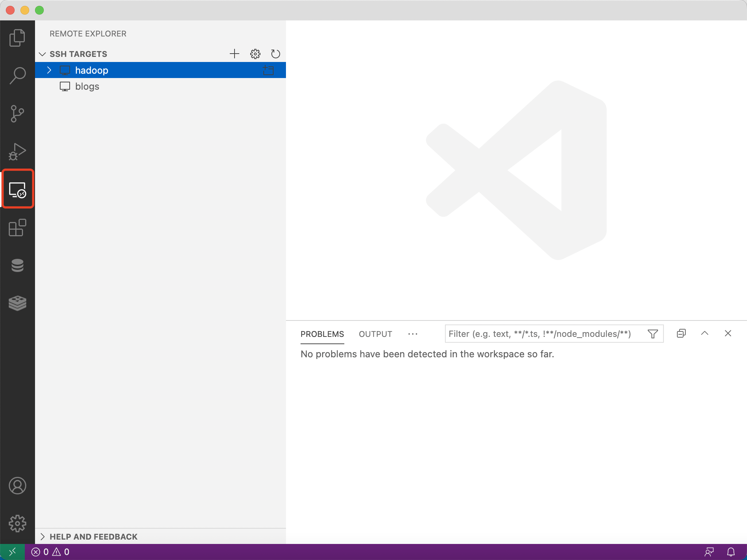
Task: Open the Explorer files view
Action: coord(17,38)
